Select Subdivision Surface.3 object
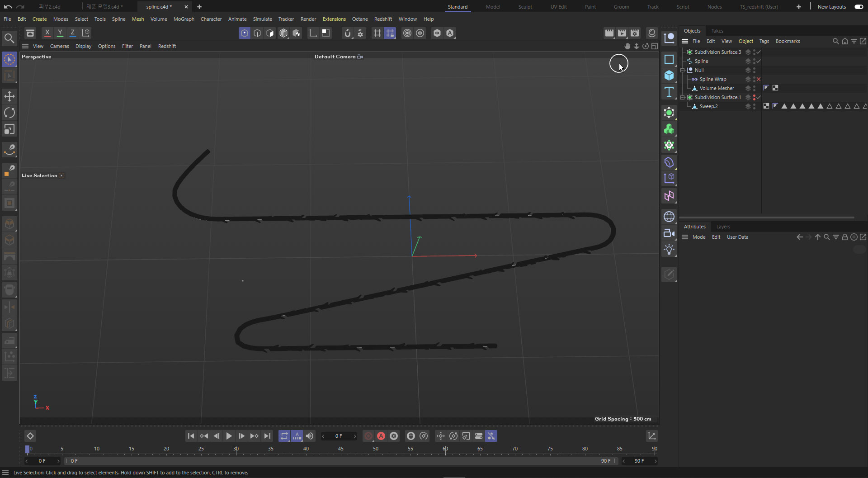Image resolution: width=868 pixels, height=478 pixels. pos(717,52)
